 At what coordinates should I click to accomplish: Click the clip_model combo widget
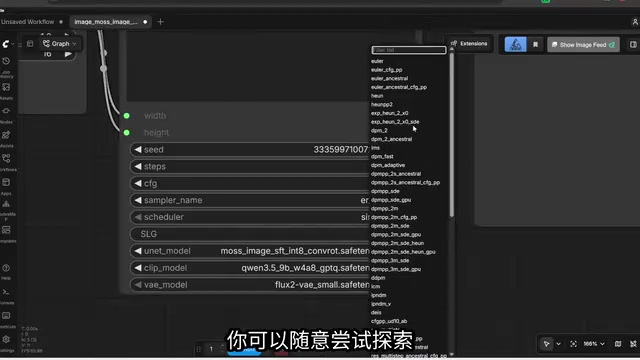pyautogui.click(x=250, y=268)
